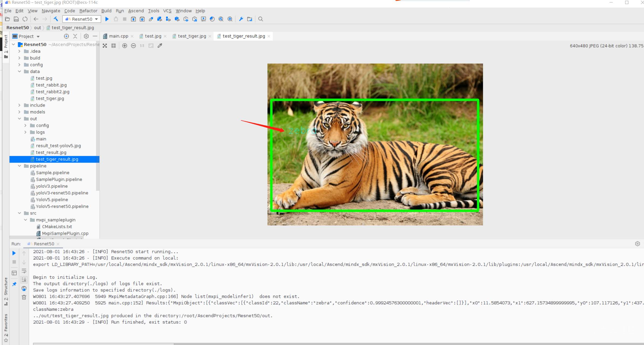Click the locate current file target icon
The height and width of the screenshot is (345, 644).
tap(66, 36)
